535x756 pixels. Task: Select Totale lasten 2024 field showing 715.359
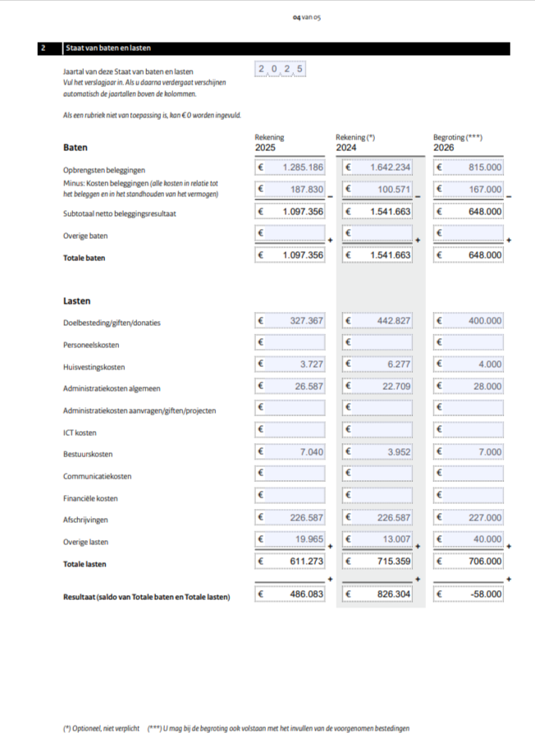click(377, 561)
